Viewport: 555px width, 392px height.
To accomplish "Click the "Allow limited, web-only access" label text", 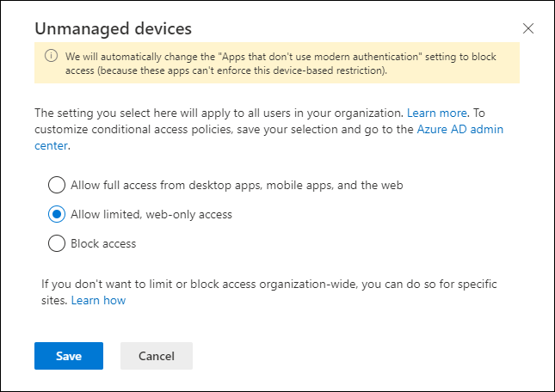I will (151, 215).
